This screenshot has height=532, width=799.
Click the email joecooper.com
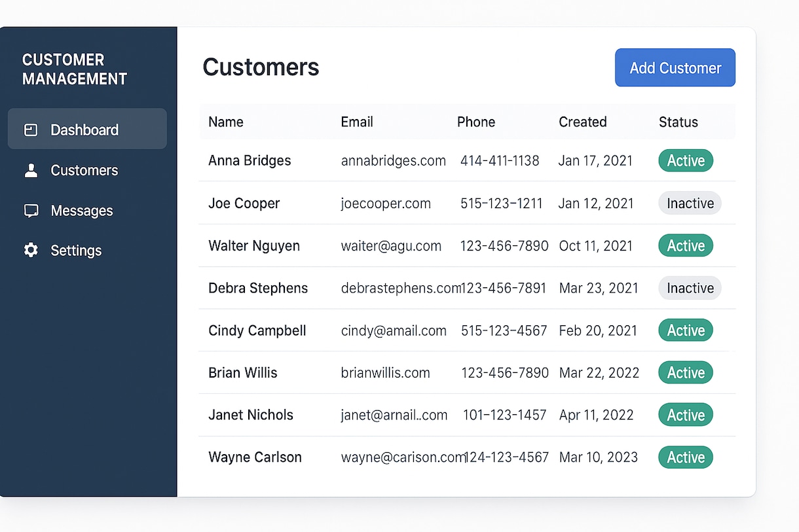pos(386,204)
